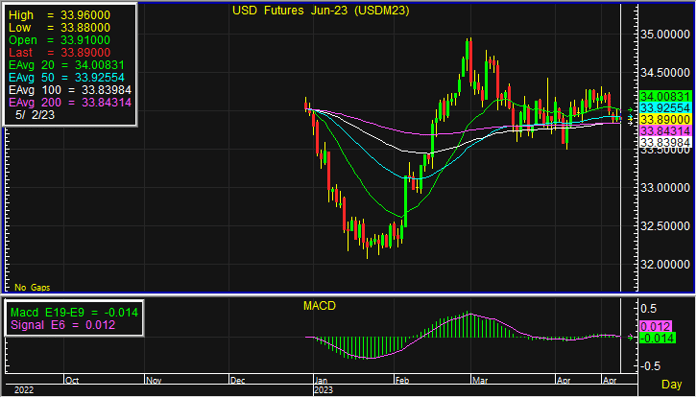
Task: Click the EAvg 200 = 33.84314 legend line
Action: (70, 102)
